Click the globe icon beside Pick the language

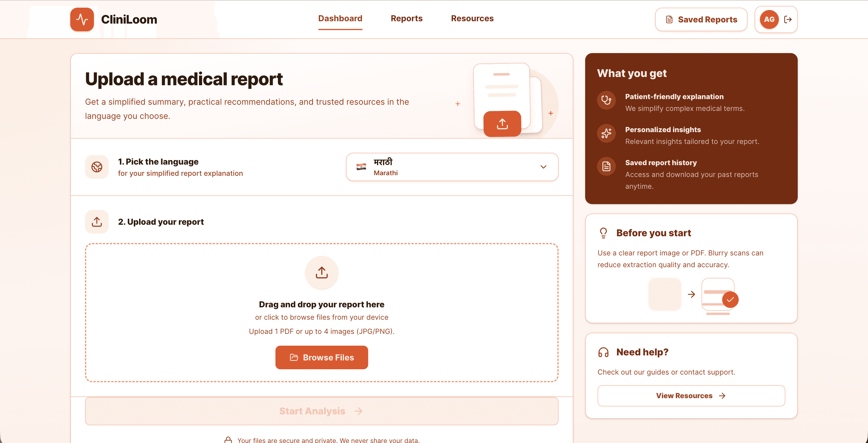tap(97, 167)
